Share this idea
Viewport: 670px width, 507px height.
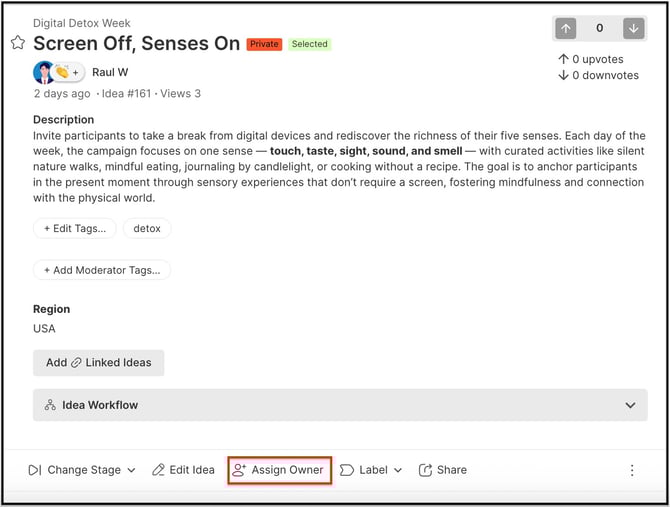443,470
